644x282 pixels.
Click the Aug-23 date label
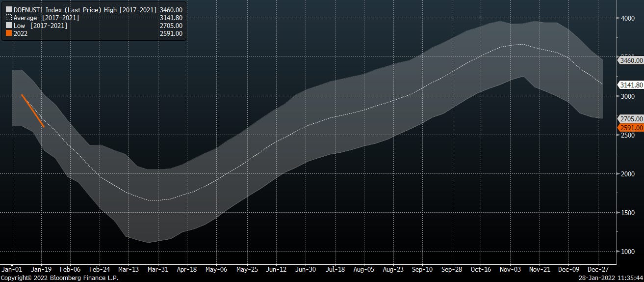tap(393, 270)
